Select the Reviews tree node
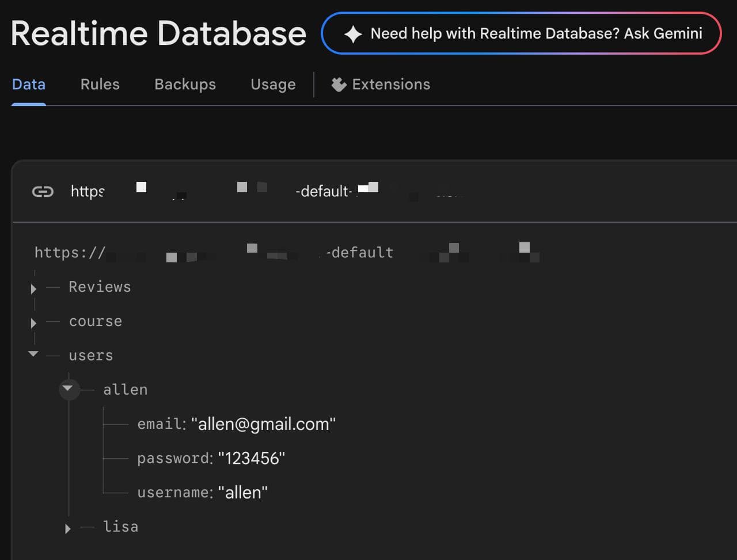The image size is (737, 560). pos(100,287)
